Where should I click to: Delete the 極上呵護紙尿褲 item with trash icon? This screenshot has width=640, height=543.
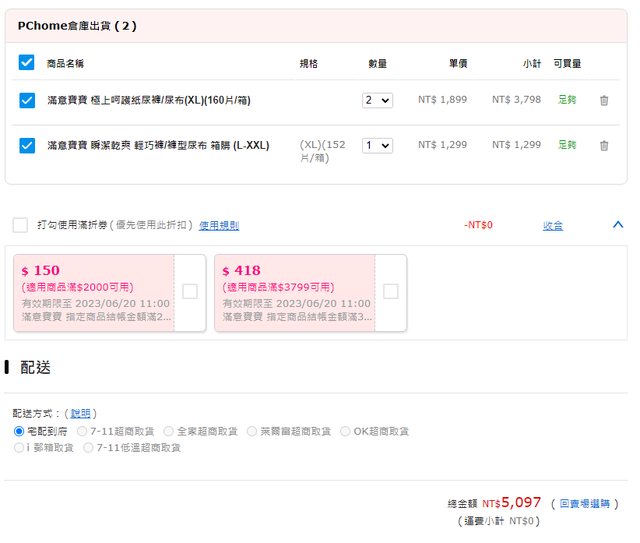pos(603,100)
